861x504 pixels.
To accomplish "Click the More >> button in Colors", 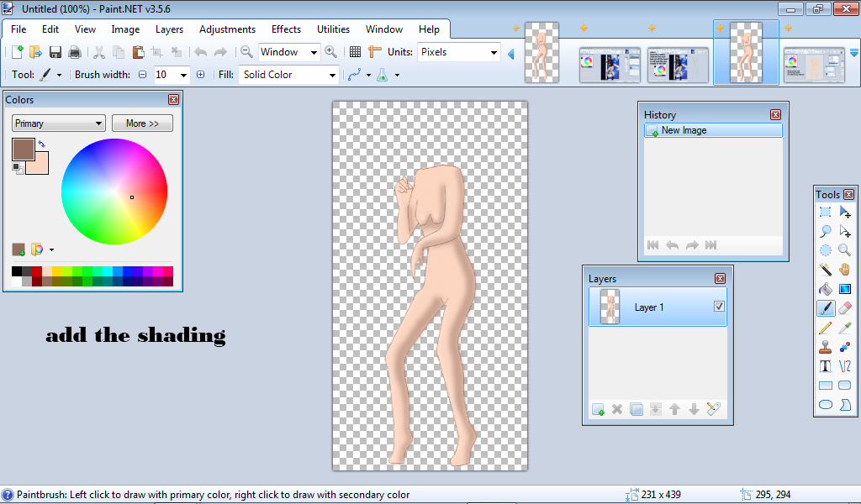I will pyautogui.click(x=142, y=123).
